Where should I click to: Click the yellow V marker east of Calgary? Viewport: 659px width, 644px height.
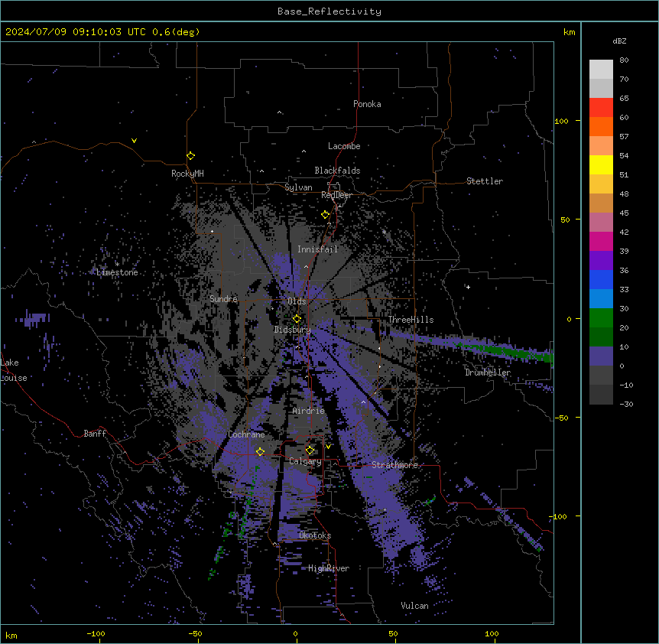pos(328,447)
